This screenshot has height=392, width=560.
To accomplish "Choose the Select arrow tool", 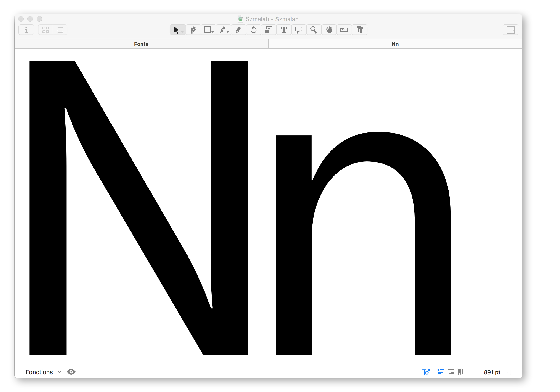I will 178,30.
